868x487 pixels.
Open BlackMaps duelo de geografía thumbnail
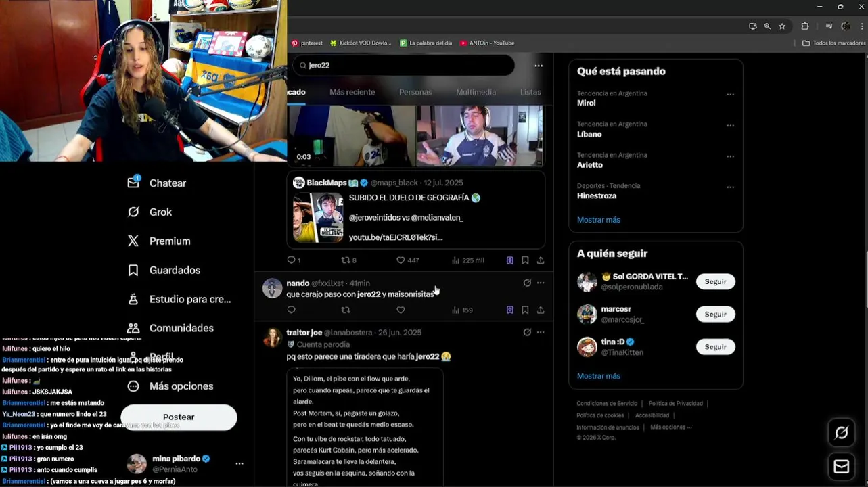pyautogui.click(x=318, y=218)
